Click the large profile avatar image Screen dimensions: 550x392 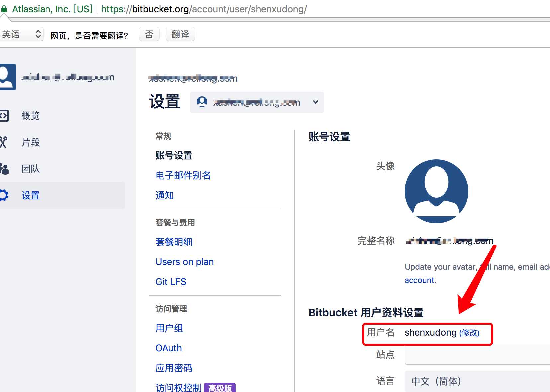(x=436, y=191)
